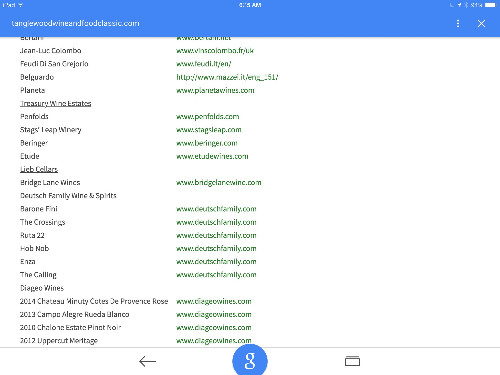Go back with the arrow button
This screenshot has width=500, height=375.
click(x=147, y=361)
